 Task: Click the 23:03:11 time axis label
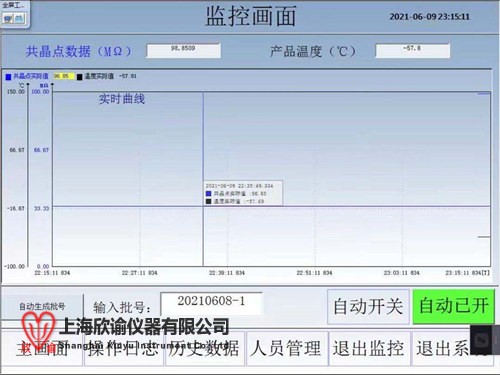click(x=401, y=273)
